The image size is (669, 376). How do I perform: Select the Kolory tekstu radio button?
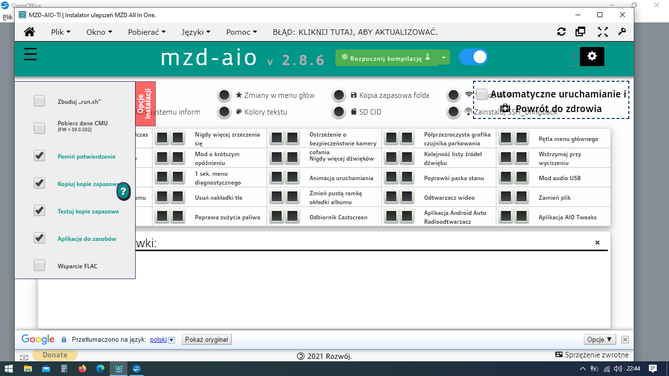[x=224, y=112]
